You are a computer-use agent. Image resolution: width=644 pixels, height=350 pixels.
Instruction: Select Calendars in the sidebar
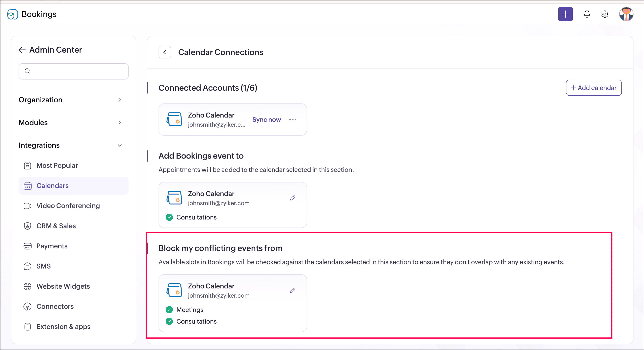point(74,185)
